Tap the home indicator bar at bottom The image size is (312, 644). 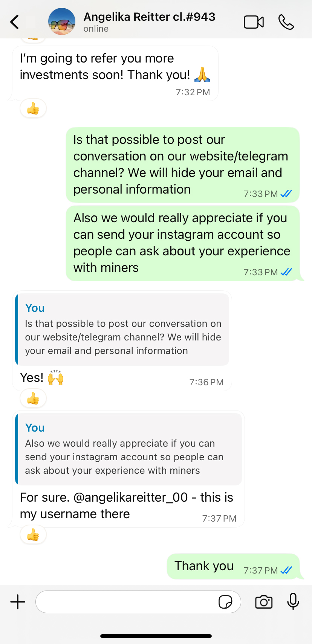click(156, 636)
